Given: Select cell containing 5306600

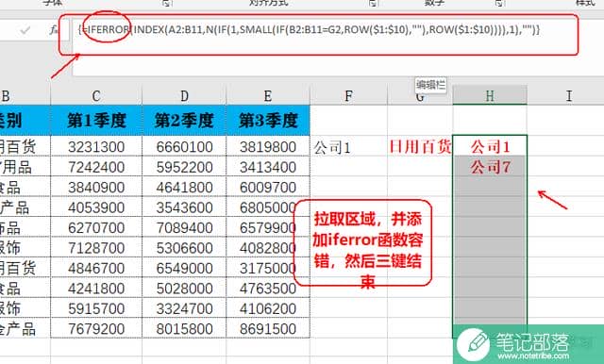Looking at the screenshot, I should 184,248.
